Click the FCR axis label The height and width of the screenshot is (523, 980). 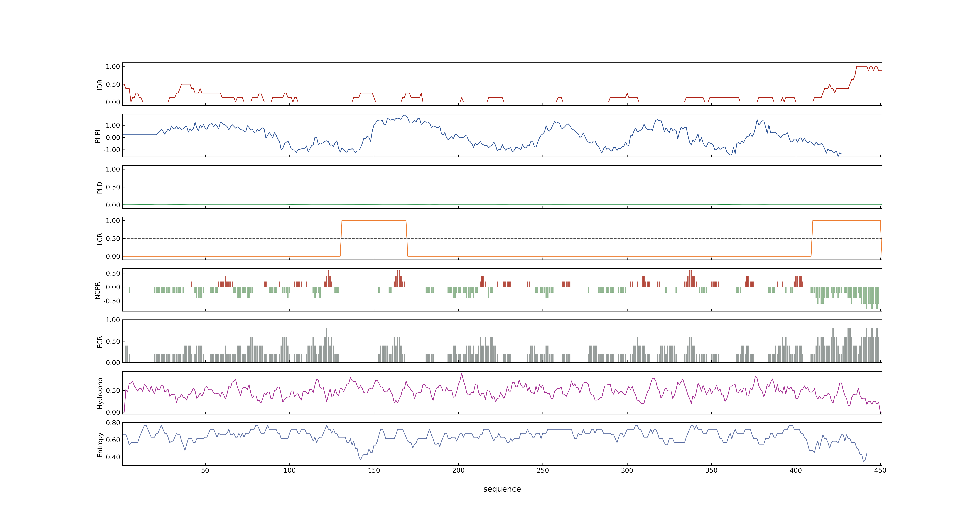[100, 342]
